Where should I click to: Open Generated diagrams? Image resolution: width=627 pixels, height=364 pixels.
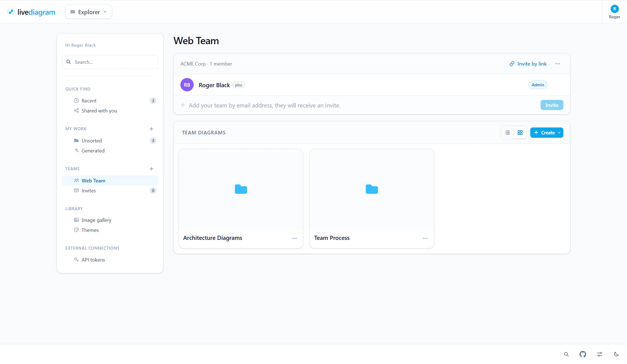[x=110, y=150]
